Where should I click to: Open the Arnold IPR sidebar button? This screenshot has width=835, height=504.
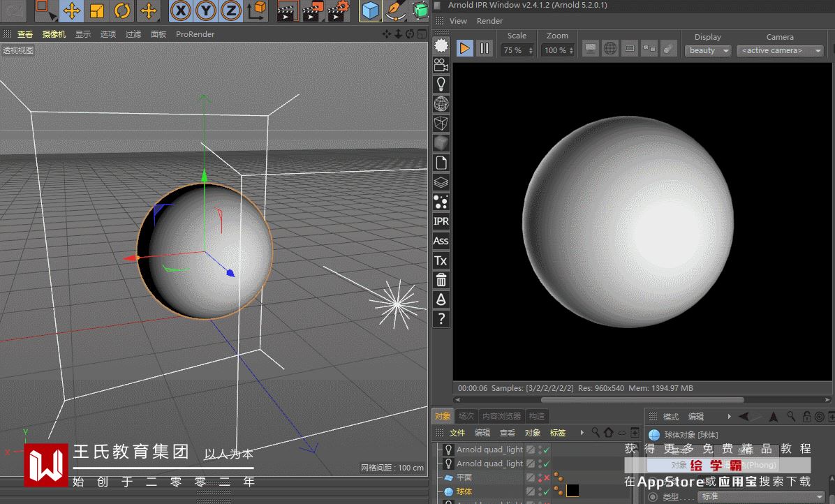pyautogui.click(x=441, y=221)
